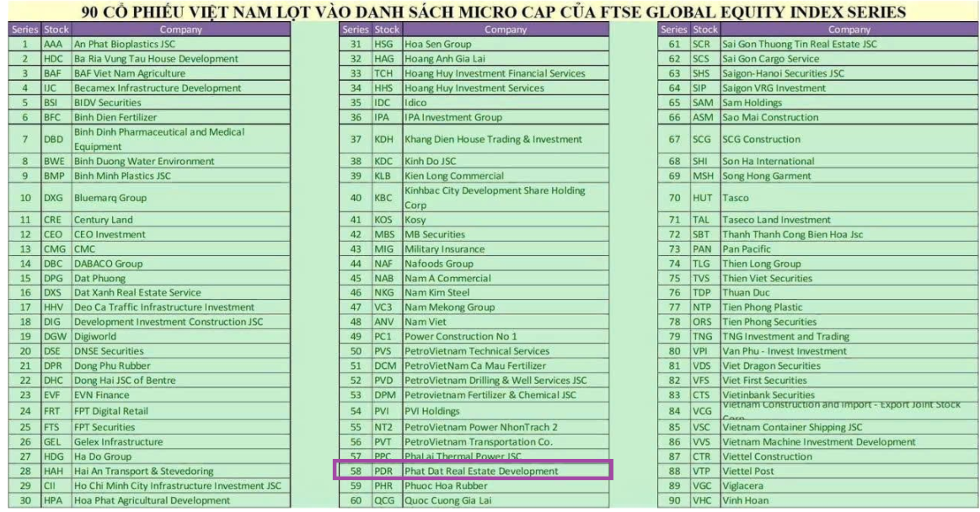The image size is (980, 512).
Task: Select the "Digiworld" company cell
Action: [x=180, y=337]
